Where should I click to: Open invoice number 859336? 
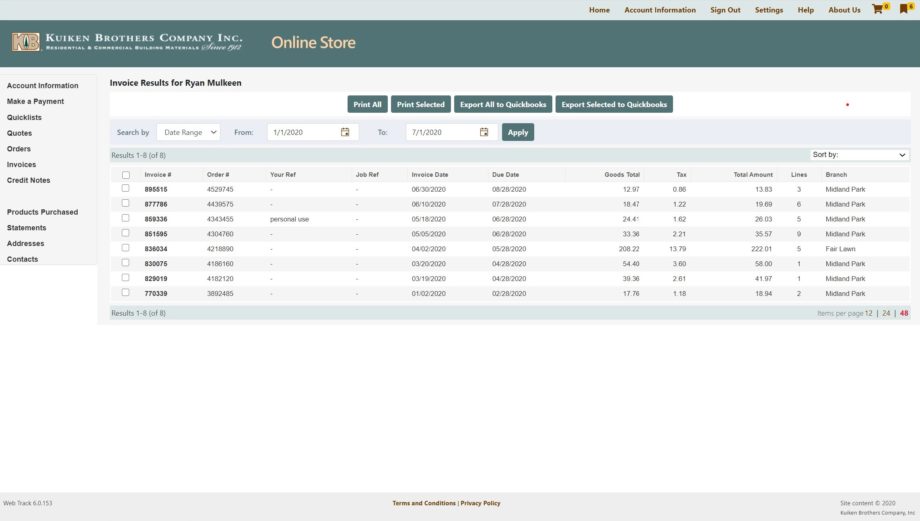(156, 219)
